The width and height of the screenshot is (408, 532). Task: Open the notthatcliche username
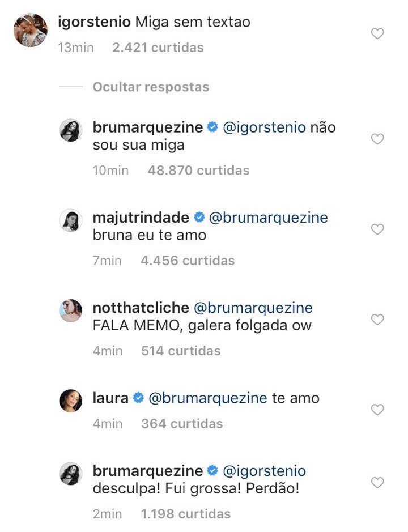(x=141, y=308)
